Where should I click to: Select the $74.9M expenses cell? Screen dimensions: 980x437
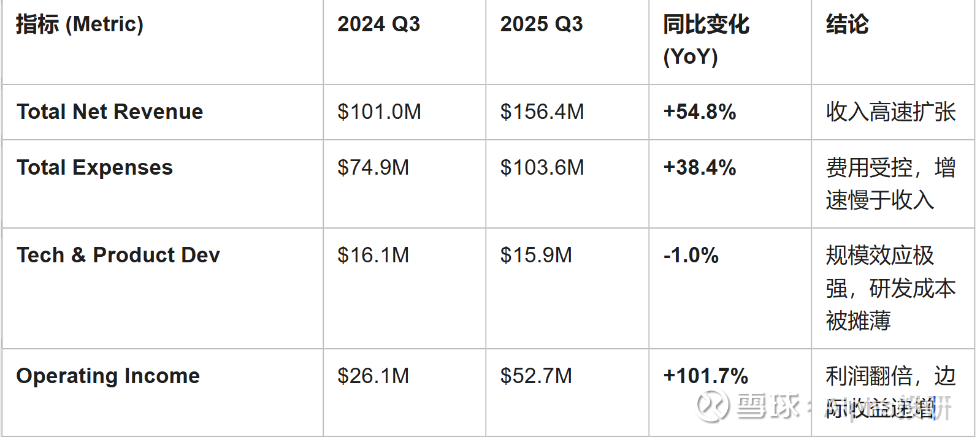(373, 167)
